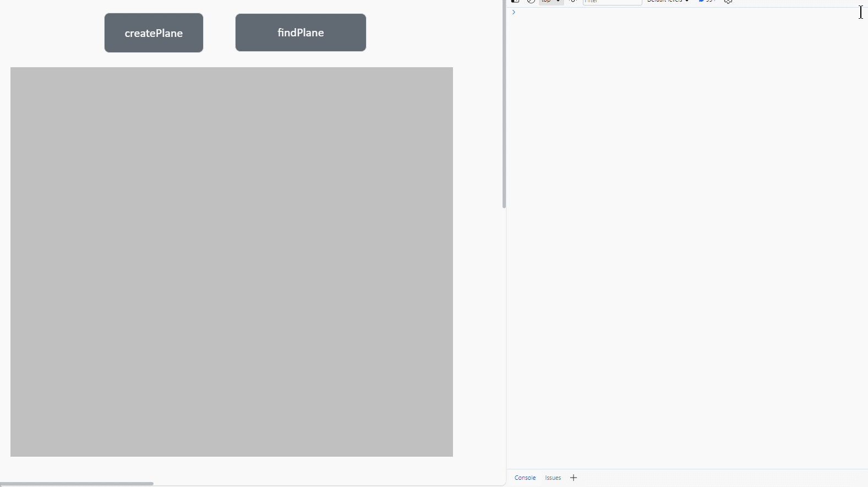Screen dimensions: 868x487
Task: Create a live expression with the eye icon
Action: click(572, 1)
